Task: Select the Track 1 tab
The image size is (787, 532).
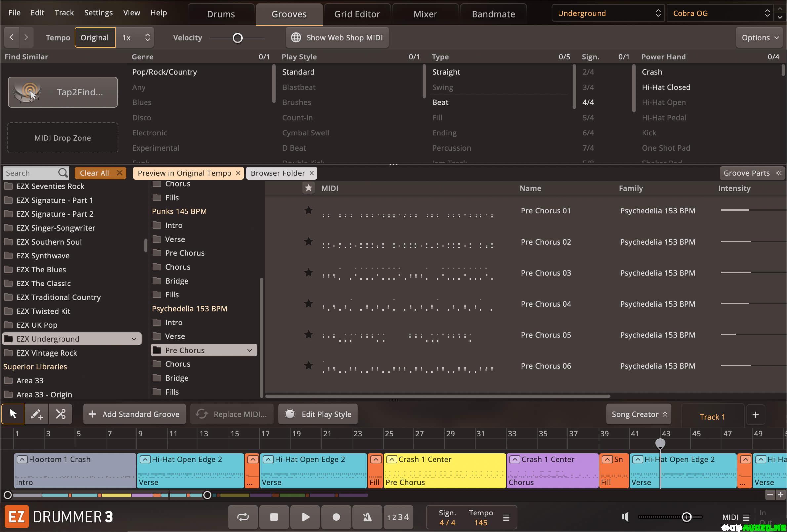Action: 712,417
